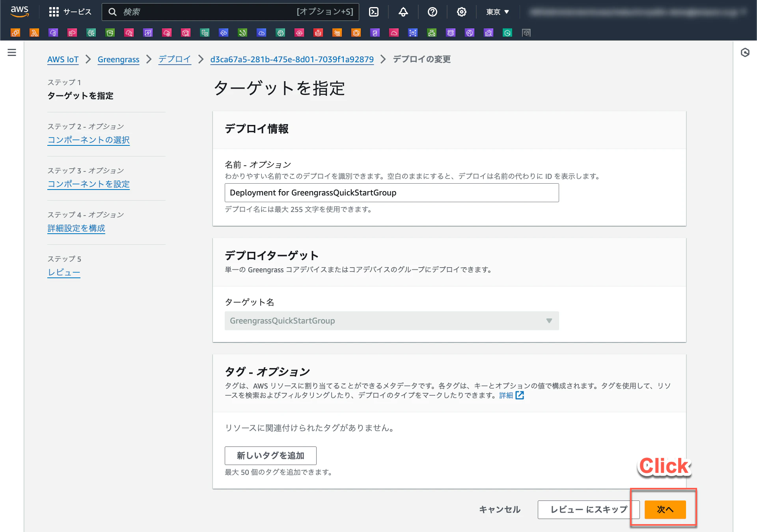Screen dimensions: 757x532
Task: Go to step コンポーネントの選択
Action: [x=88, y=140]
